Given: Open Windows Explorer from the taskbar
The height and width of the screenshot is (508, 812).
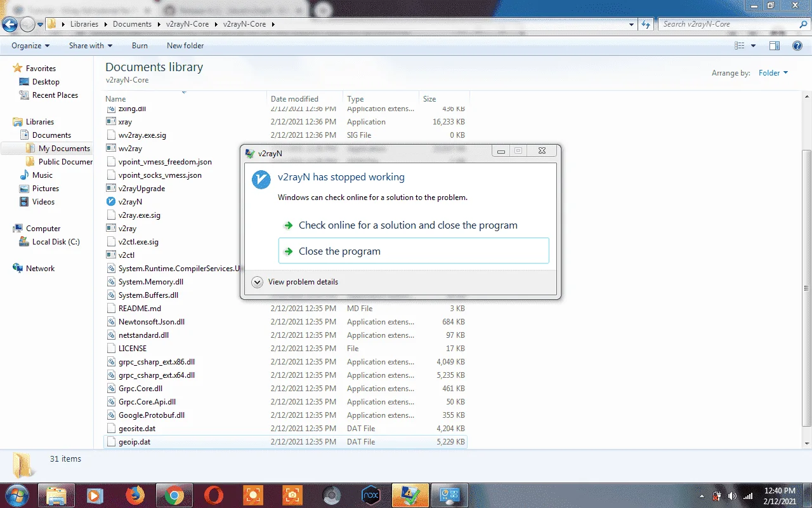Looking at the screenshot, I should (56, 495).
